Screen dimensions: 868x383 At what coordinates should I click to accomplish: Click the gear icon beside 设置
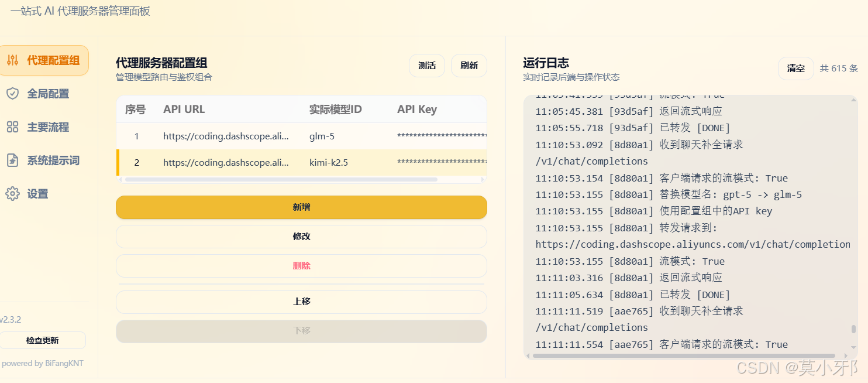[x=12, y=194]
